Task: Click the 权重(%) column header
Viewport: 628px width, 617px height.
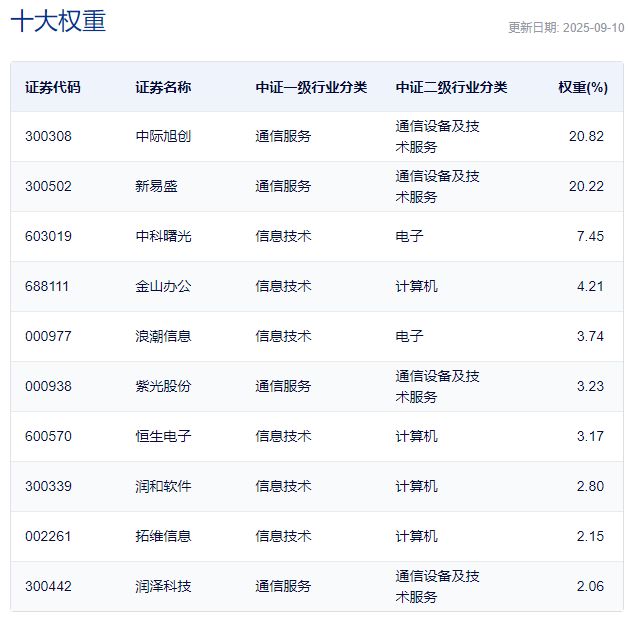Action: pos(583,87)
